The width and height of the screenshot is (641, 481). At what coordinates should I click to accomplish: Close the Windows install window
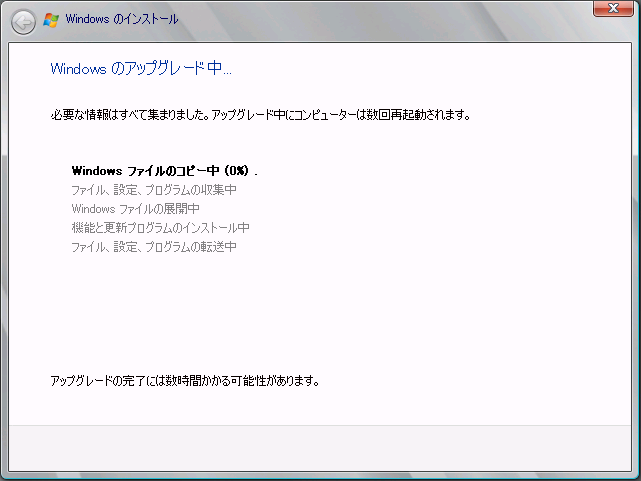[613, 8]
